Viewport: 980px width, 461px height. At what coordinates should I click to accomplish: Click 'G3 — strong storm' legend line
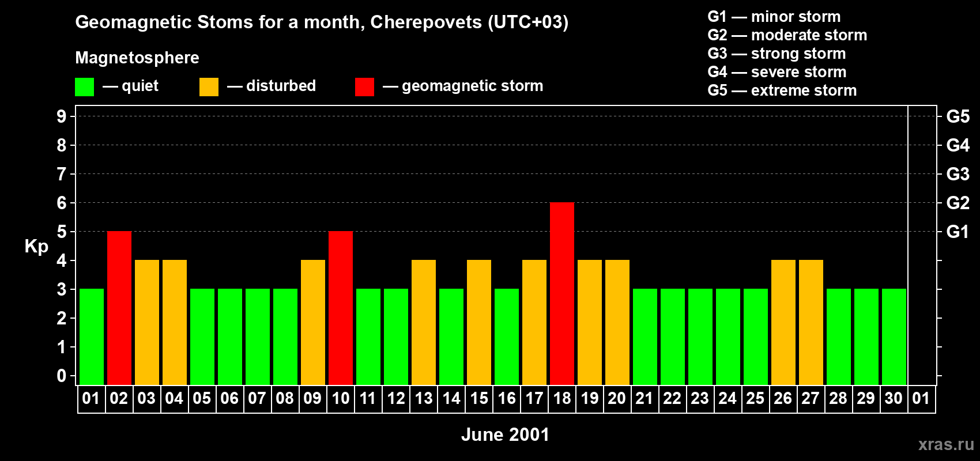(777, 54)
